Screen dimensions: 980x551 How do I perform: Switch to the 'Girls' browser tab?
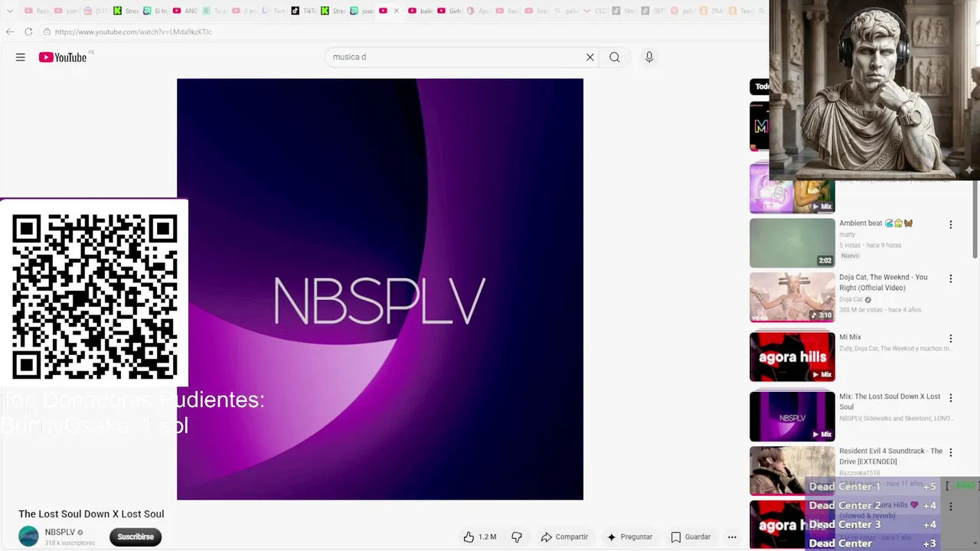pyautogui.click(x=450, y=11)
